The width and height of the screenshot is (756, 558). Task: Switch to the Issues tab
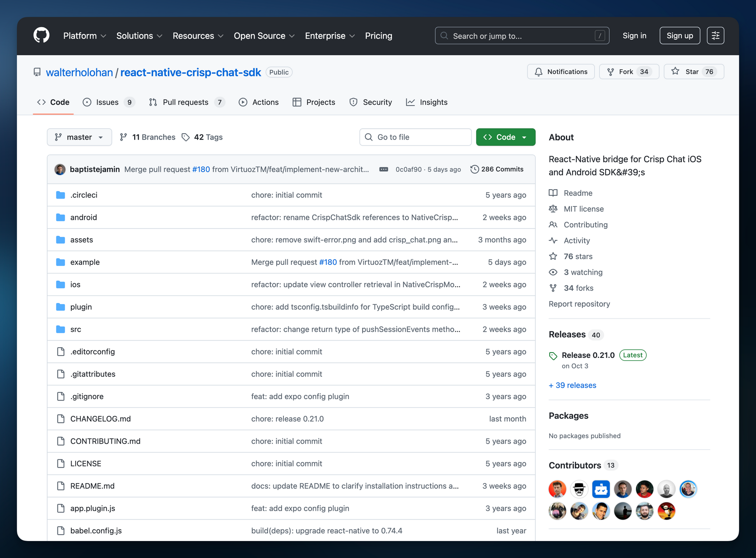pos(108,102)
